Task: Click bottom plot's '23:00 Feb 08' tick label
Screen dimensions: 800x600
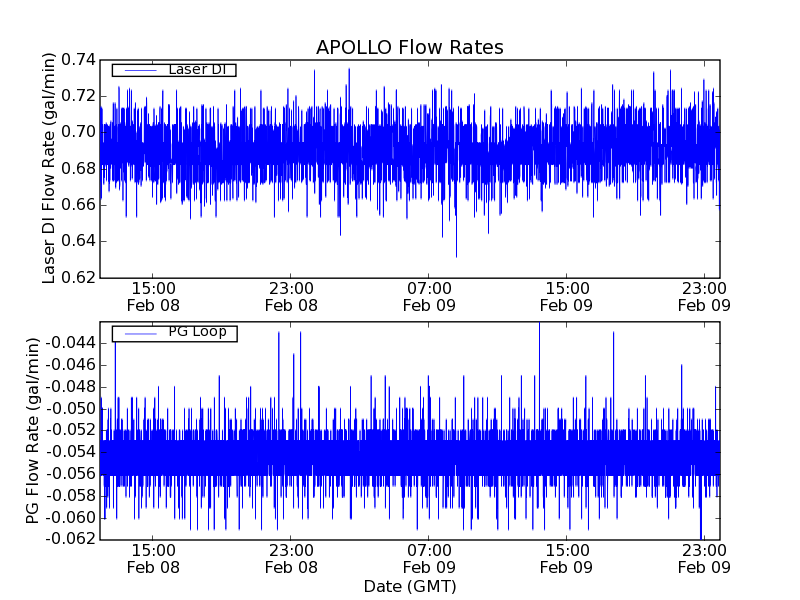Action: 291,558
